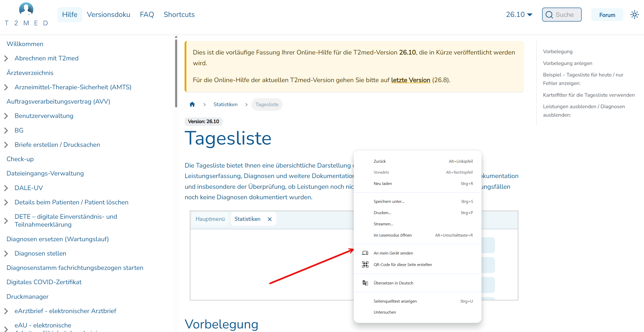Click the Suche search field
Viewport: 644px width, 332px height.
pyautogui.click(x=562, y=15)
